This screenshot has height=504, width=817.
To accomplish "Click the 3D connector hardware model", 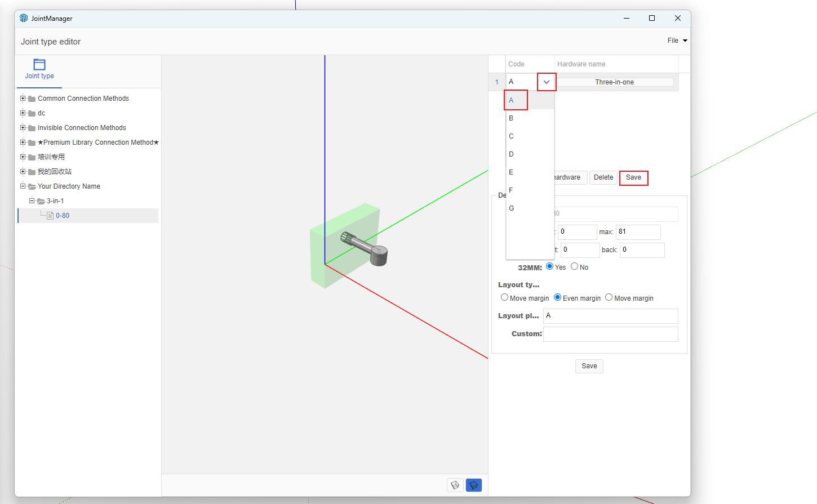I will click(365, 249).
